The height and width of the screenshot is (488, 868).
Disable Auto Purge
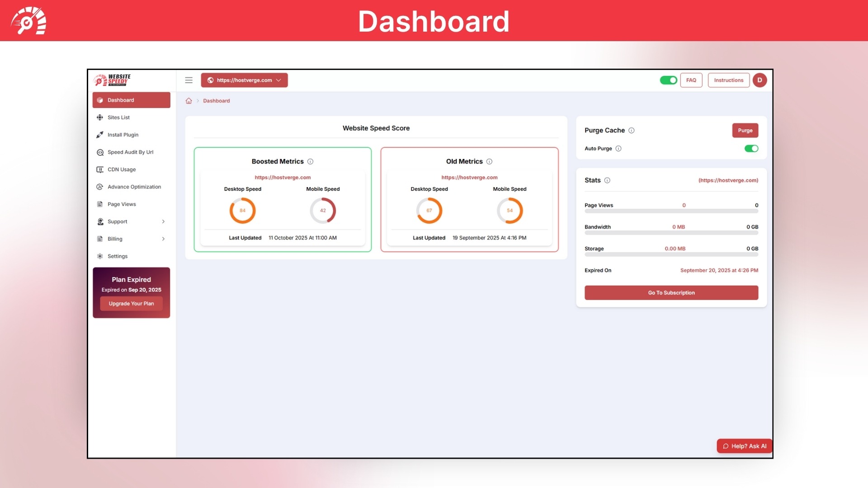pyautogui.click(x=751, y=148)
